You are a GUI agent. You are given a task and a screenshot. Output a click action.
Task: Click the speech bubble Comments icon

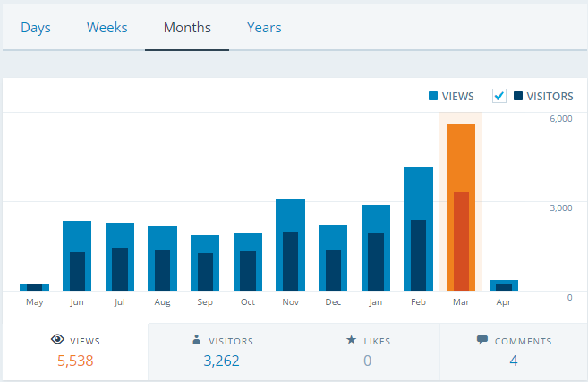coord(482,341)
